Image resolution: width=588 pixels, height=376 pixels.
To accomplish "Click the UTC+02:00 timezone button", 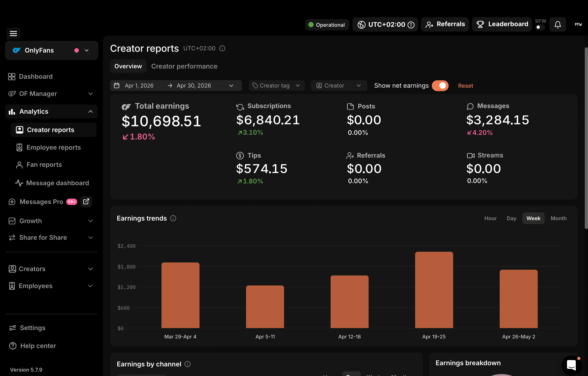I will tap(385, 24).
